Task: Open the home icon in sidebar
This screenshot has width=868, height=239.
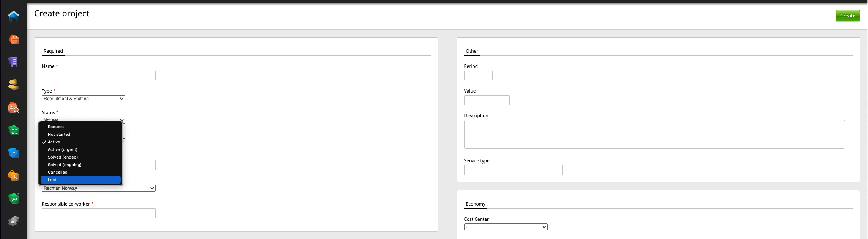Action: click(x=14, y=16)
